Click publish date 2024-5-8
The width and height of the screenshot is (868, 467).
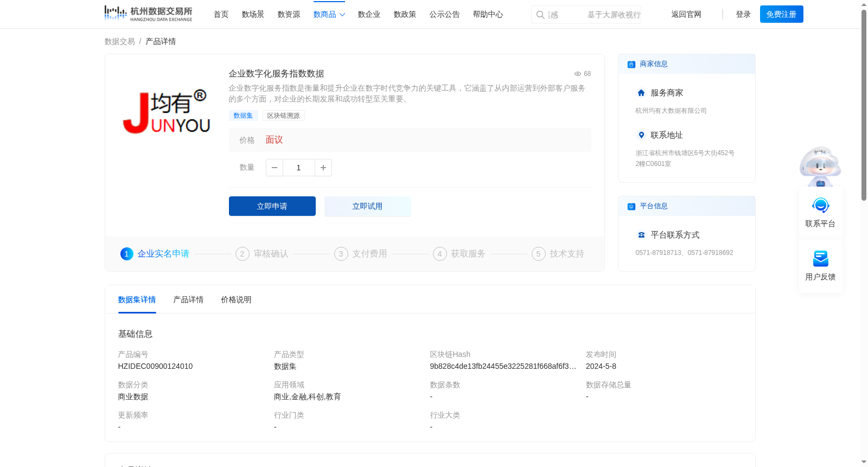(601, 366)
